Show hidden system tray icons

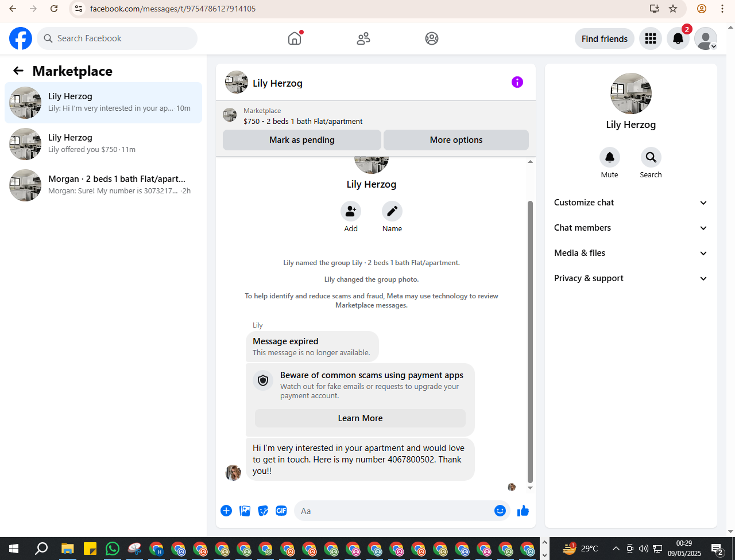tap(616, 549)
